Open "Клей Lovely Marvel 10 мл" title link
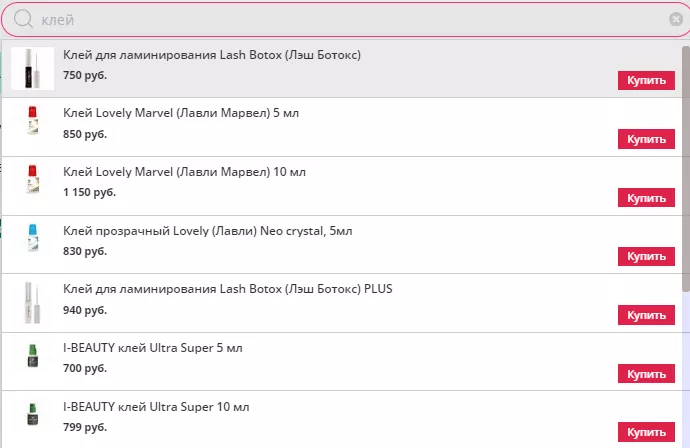 [184, 172]
